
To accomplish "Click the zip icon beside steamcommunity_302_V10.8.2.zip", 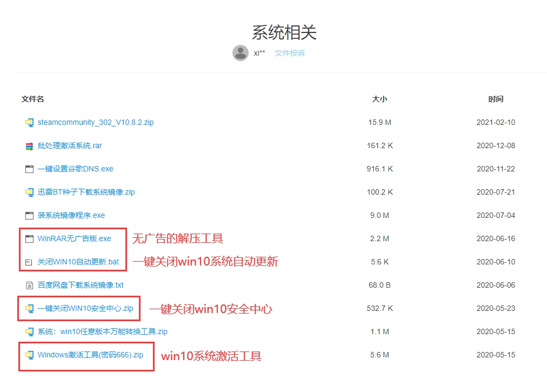I will pyautogui.click(x=29, y=122).
